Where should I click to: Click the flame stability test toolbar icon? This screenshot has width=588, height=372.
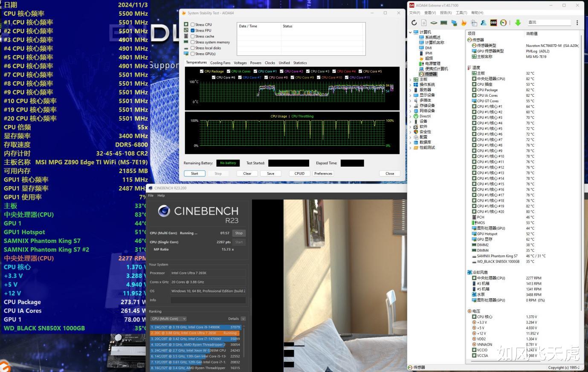(x=463, y=23)
